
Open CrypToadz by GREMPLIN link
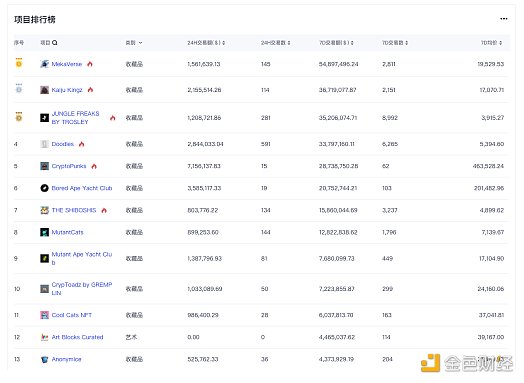click(82, 289)
